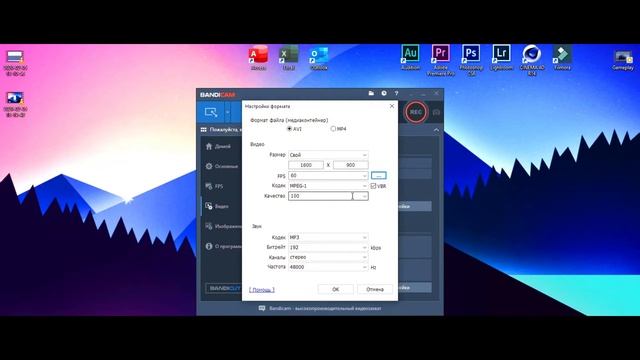Screen dimensions: 640x360
Task: Click the red REC record button
Action: click(x=416, y=112)
